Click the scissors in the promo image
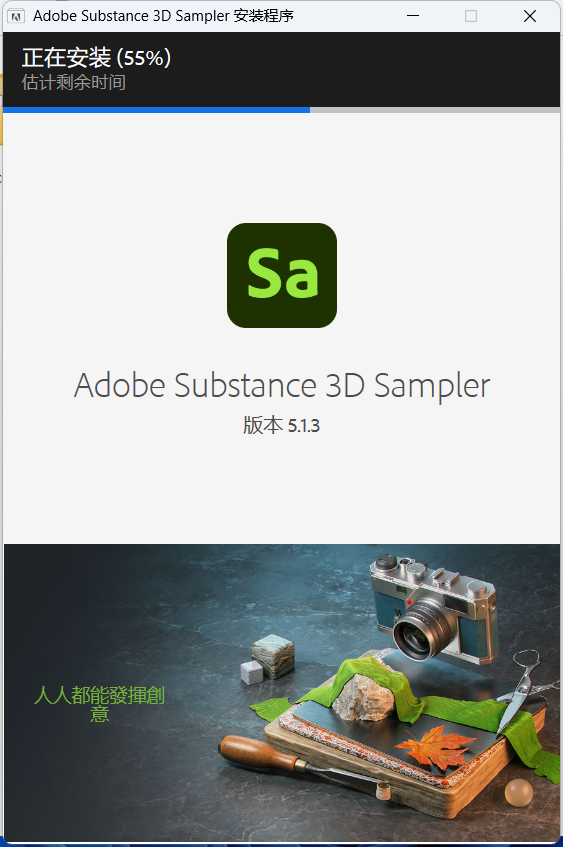The image size is (563, 847). (521, 687)
